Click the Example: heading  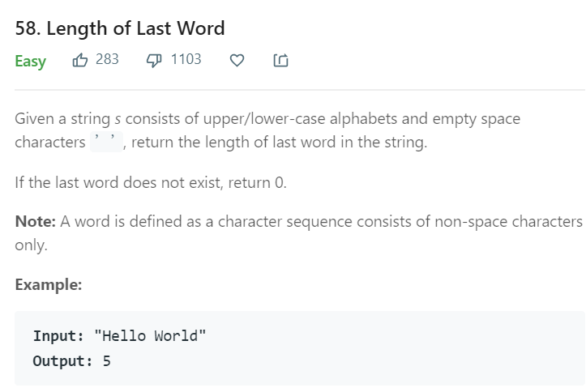pos(48,285)
